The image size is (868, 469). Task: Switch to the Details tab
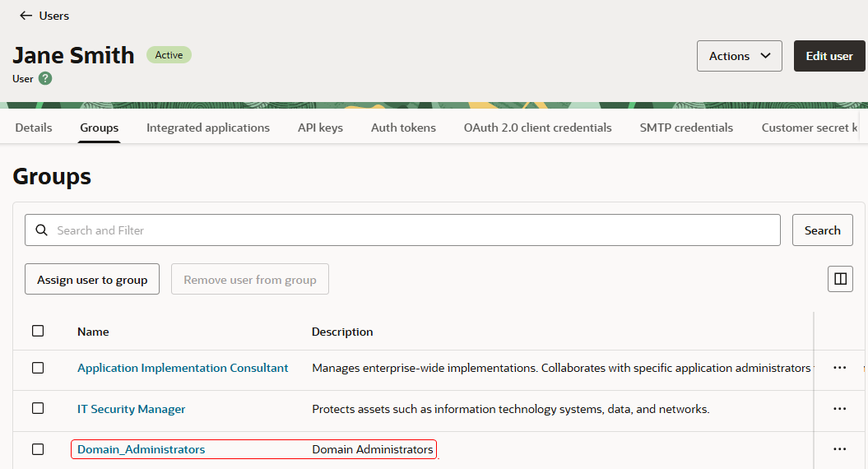click(x=34, y=128)
